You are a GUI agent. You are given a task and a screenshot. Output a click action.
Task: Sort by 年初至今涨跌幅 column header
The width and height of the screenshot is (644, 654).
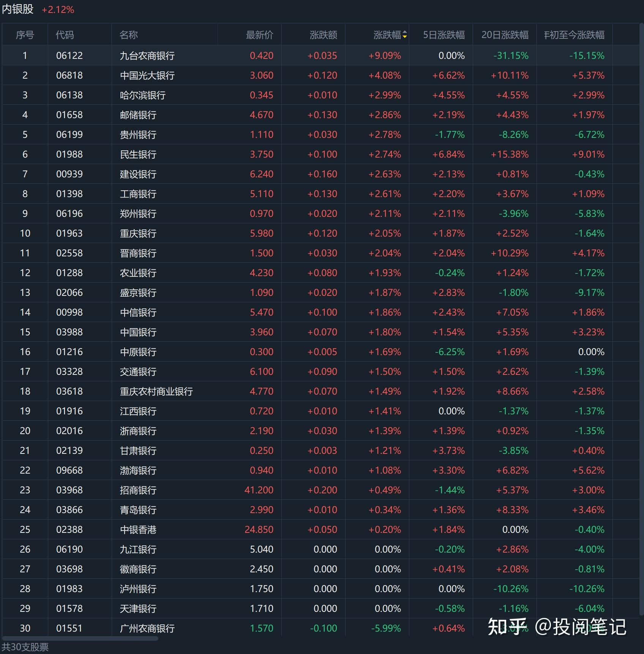[x=574, y=35]
